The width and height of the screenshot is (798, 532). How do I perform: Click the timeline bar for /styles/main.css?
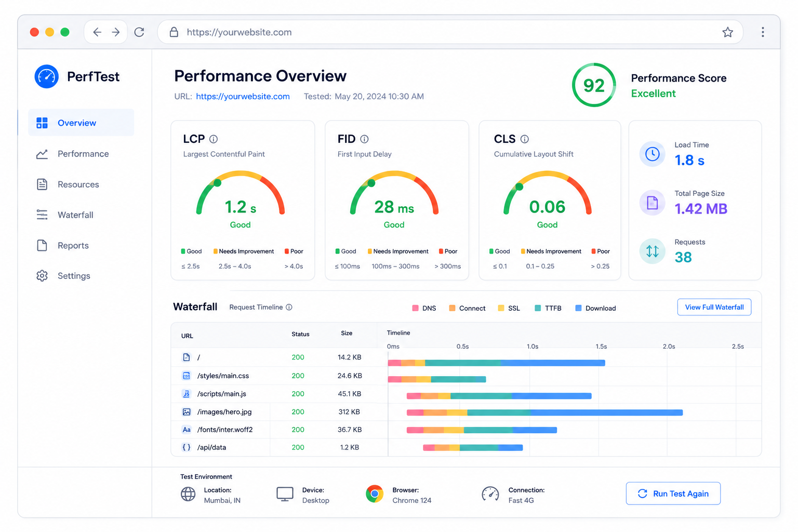[x=437, y=379]
